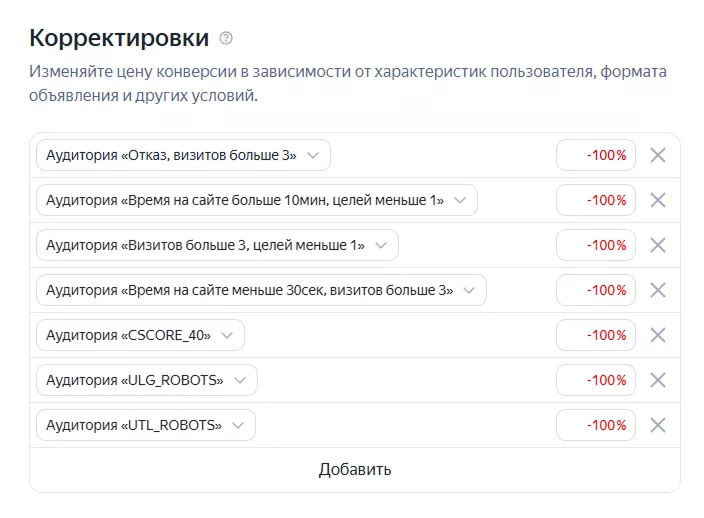
Task: Expand the UTL_ROBOTS audience dropdown
Action: click(x=146, y=425)
